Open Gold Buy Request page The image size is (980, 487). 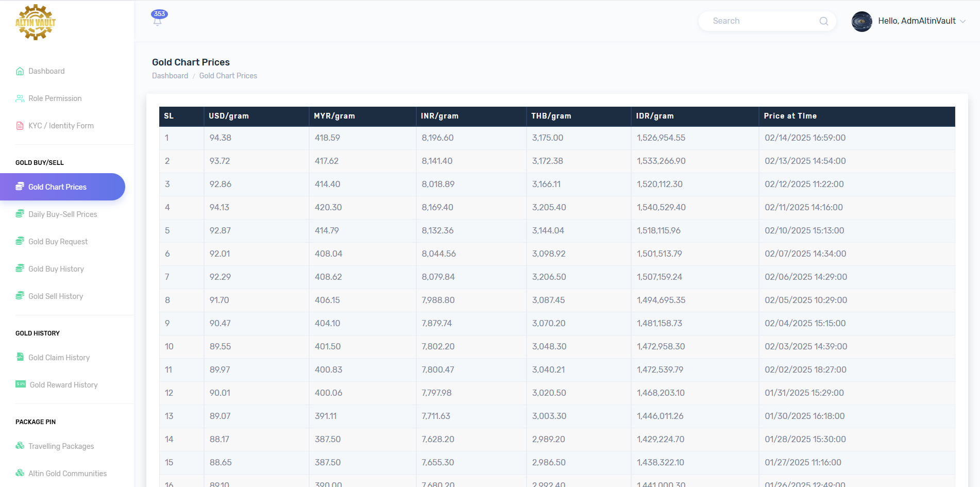(58, 242)
